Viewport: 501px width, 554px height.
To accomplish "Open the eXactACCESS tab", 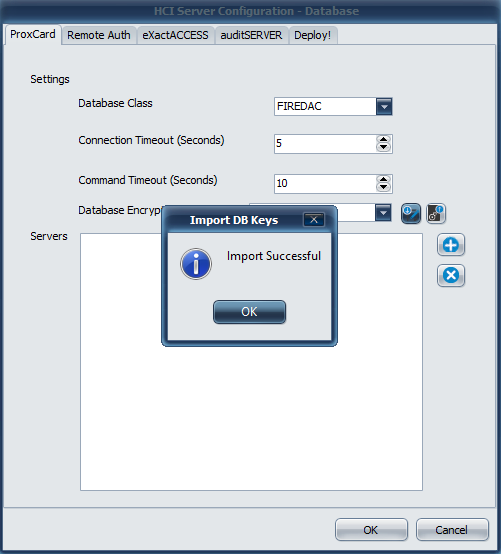I will (x=175, y=35).
